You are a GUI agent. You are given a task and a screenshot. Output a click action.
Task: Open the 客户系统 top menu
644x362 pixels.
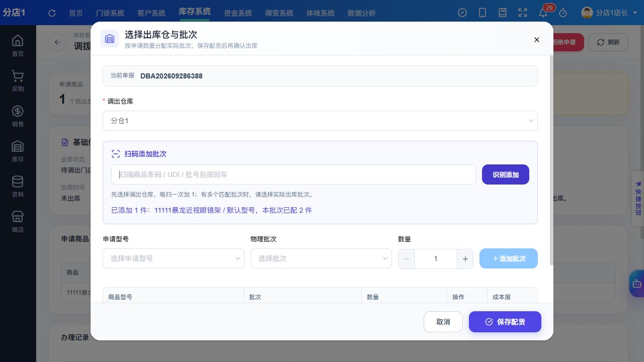click(x=151, y=13)
